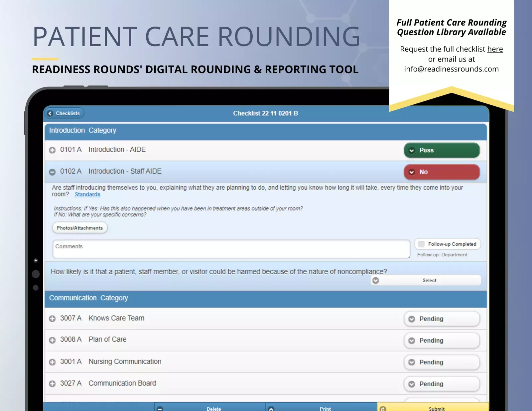
Task: Select Print from the bottom toolbar
Action: coord(325,408)
